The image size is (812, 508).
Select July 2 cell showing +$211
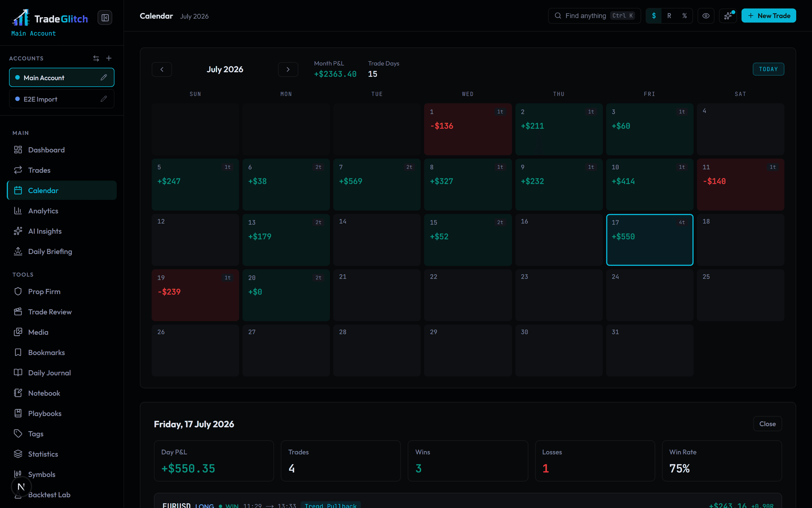559,129
